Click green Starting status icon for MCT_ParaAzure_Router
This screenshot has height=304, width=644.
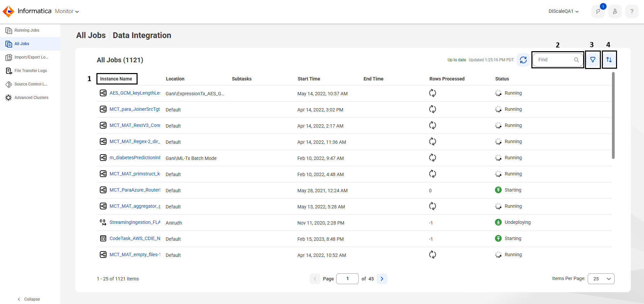coord(498,190)
